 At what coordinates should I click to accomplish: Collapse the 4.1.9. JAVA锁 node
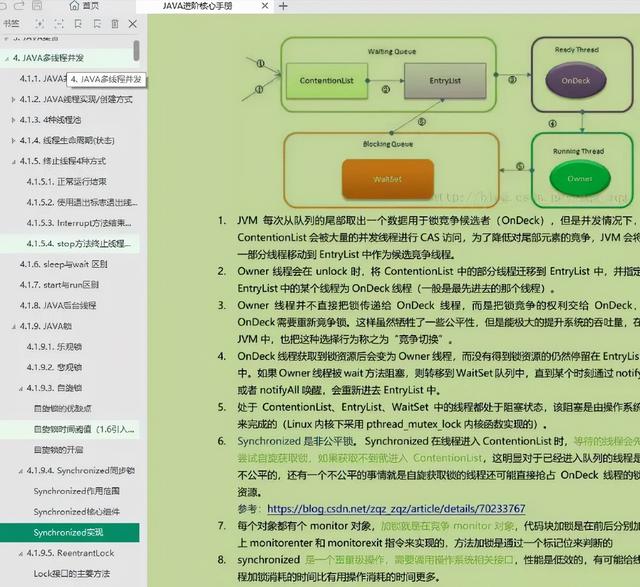13,327
